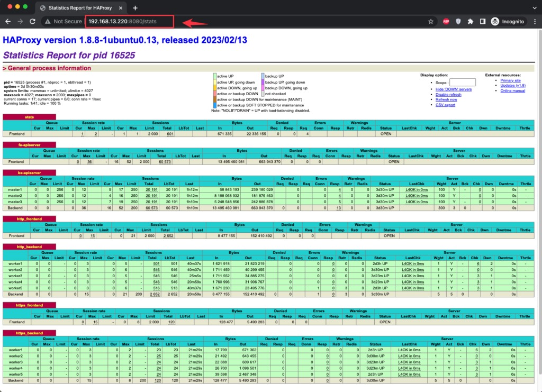542x392 pixels.
Task: Click the stats sessions total '601'
Action: (170, 134)
